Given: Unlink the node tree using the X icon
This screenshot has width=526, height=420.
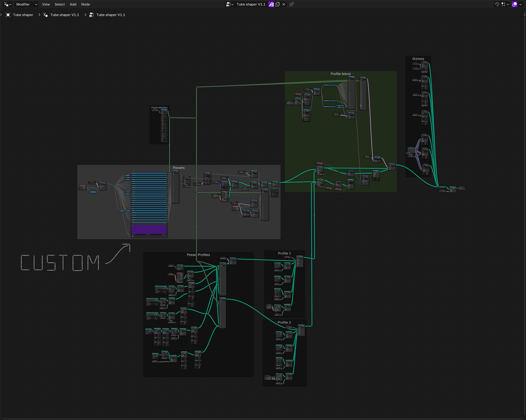Looking at the screenshot, I should tap(284, 4).
